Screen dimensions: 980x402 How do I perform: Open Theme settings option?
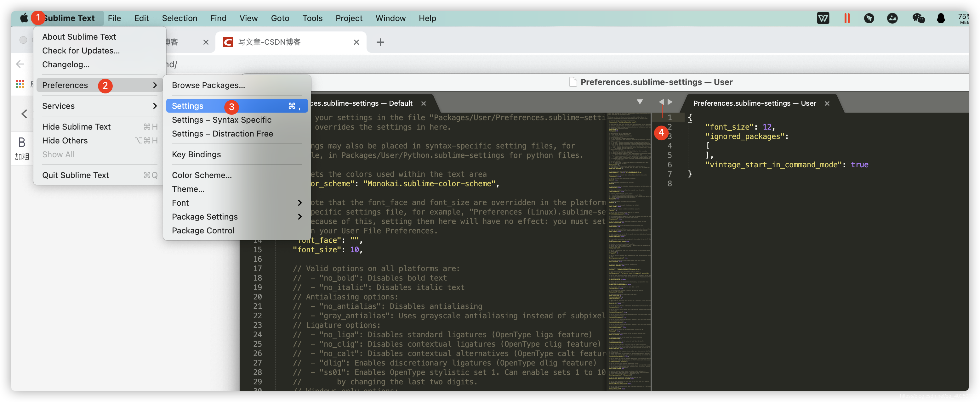pos(187,189)
